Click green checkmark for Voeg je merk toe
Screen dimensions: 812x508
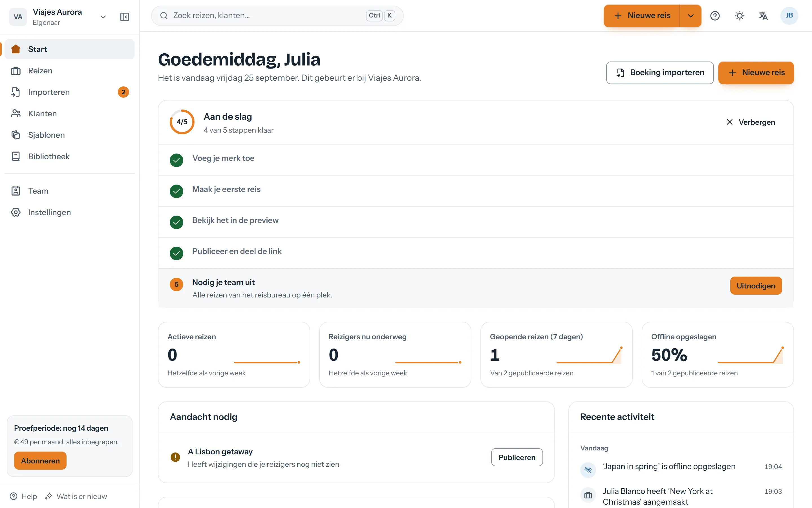(176, 160)
